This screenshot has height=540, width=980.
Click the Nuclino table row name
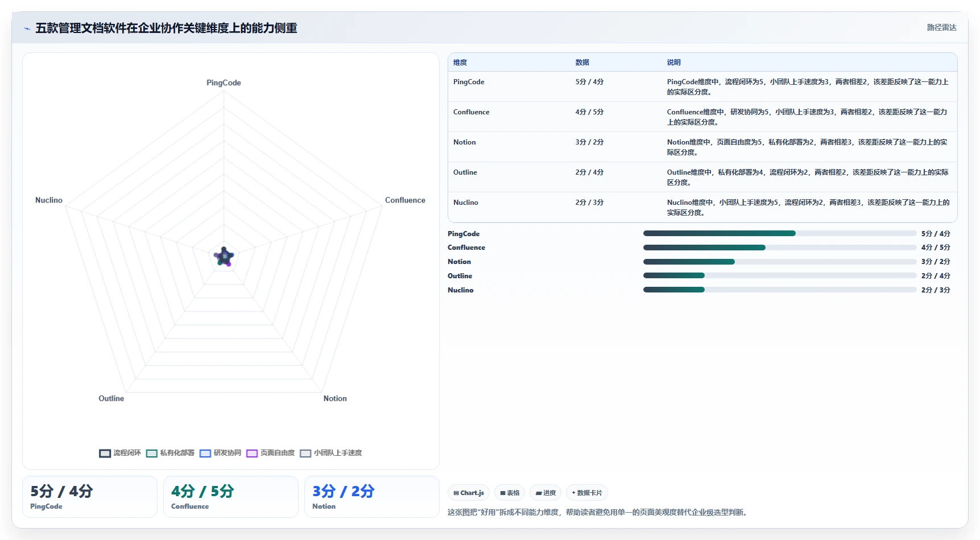[465, 203]
